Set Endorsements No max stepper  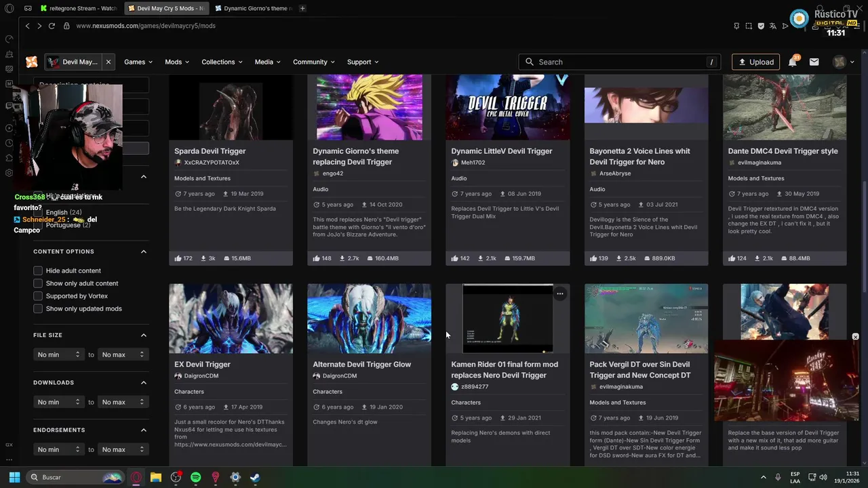123,449
